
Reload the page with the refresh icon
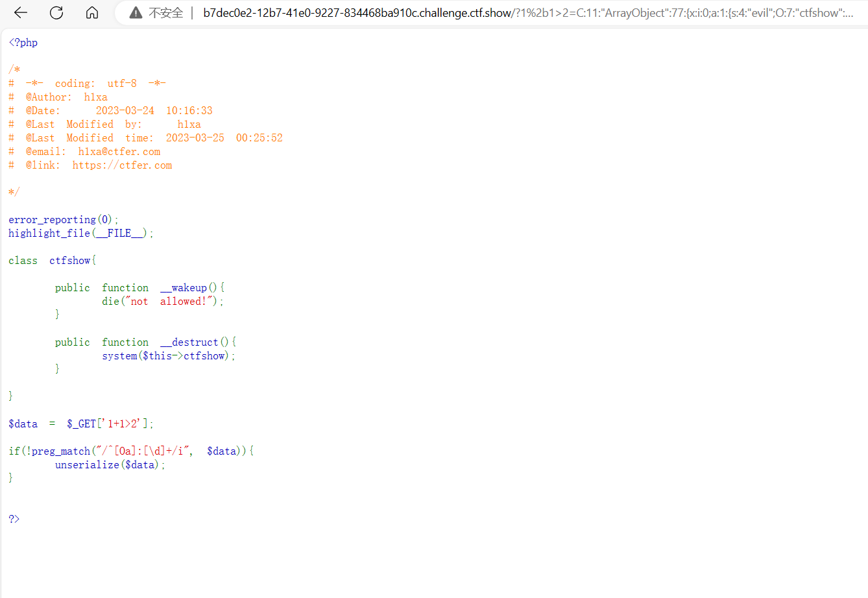tap(56, 12)
